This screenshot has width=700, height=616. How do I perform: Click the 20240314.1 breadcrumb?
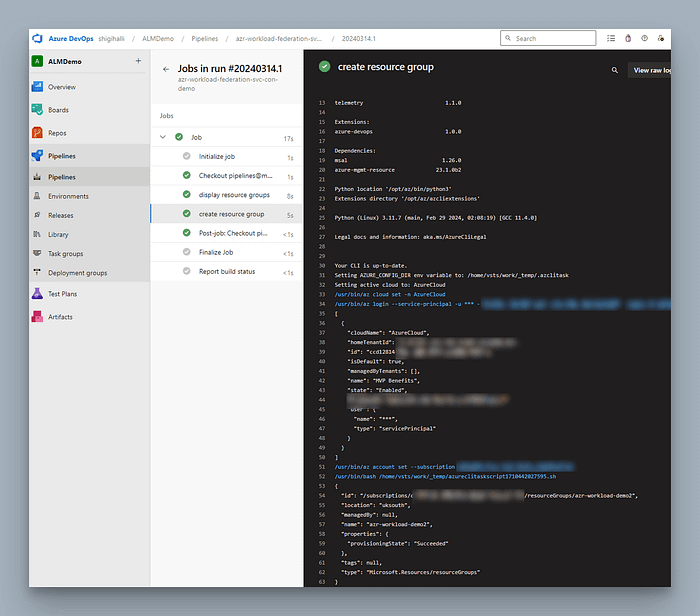(358, 39)
